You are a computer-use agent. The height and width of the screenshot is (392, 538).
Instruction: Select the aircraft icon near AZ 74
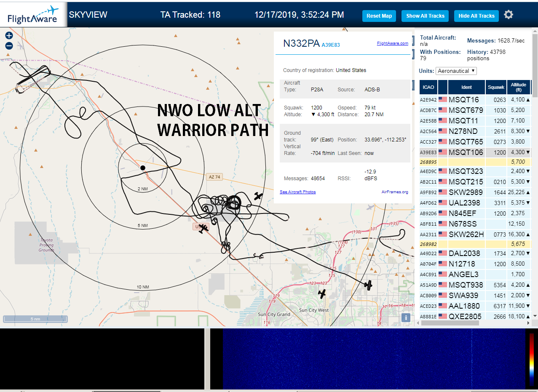258,196
